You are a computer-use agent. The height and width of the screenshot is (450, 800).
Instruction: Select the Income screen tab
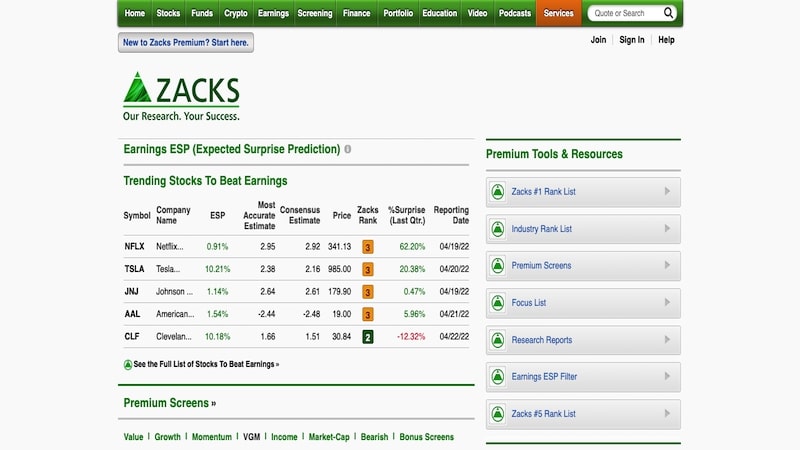(284, 437)
